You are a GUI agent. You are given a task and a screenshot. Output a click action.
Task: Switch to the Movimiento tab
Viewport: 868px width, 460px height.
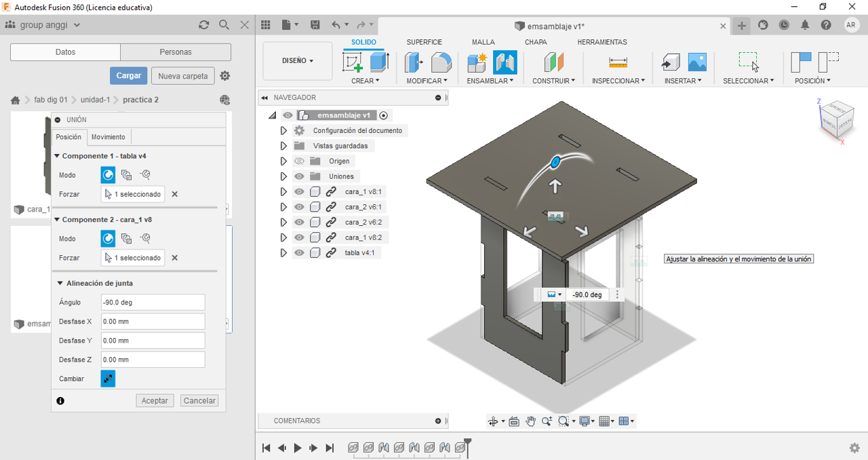click(x=108, y=137)
